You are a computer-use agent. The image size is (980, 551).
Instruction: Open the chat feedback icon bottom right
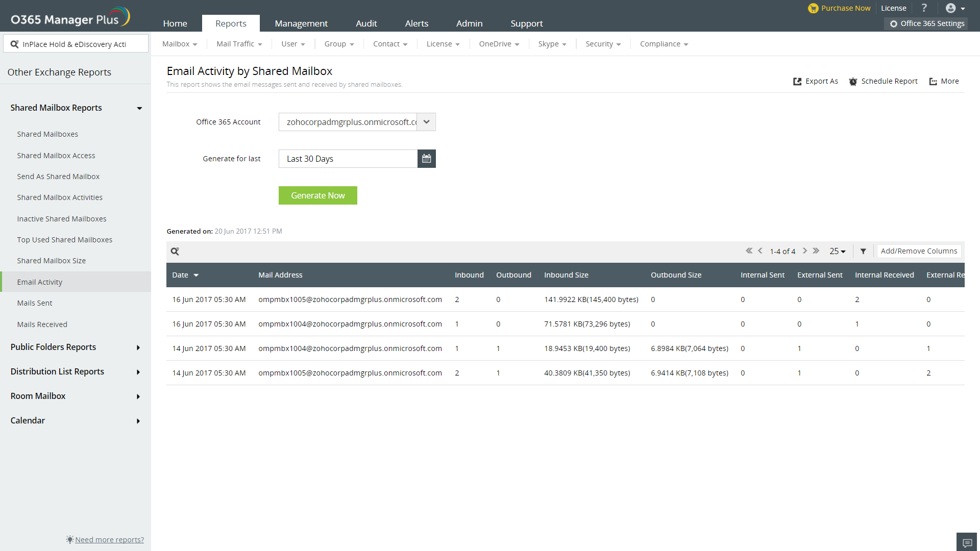(967, 542)
